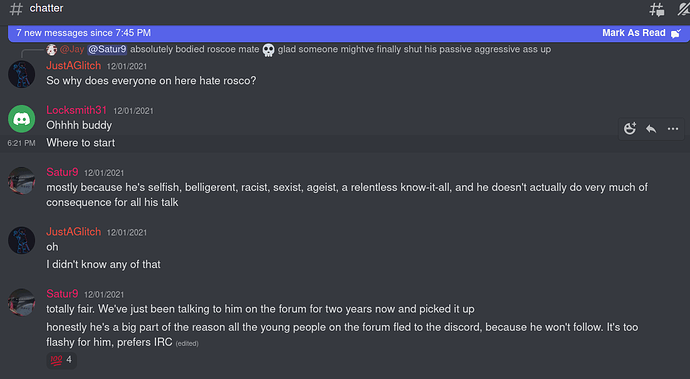Click the chatter channel hash icon
This screenshot has width=690, height=379.
16,9
